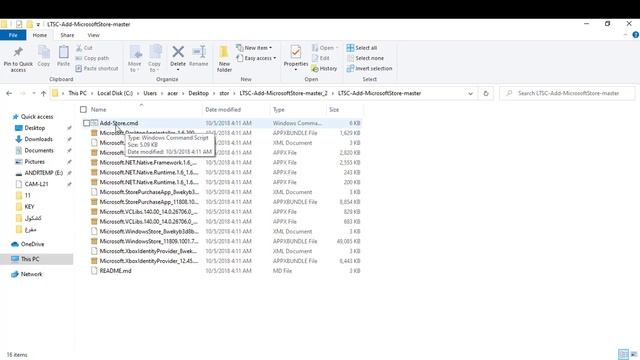Pin to Quick access in ribbon
The height and width of the screenshot is (360, 640).
point(18,59)
